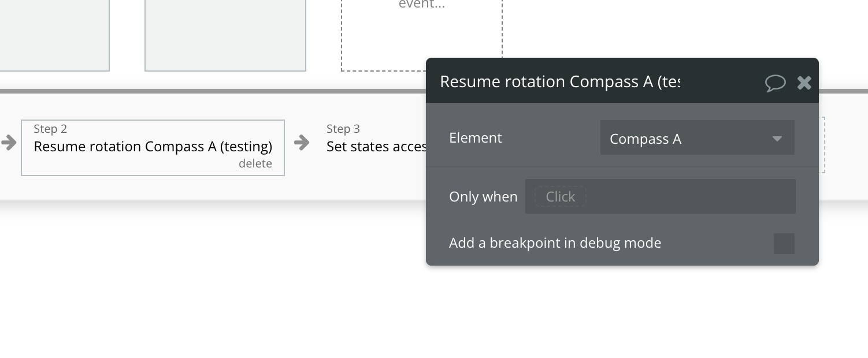Click the gray divider bar above the steps

point(208,91)
